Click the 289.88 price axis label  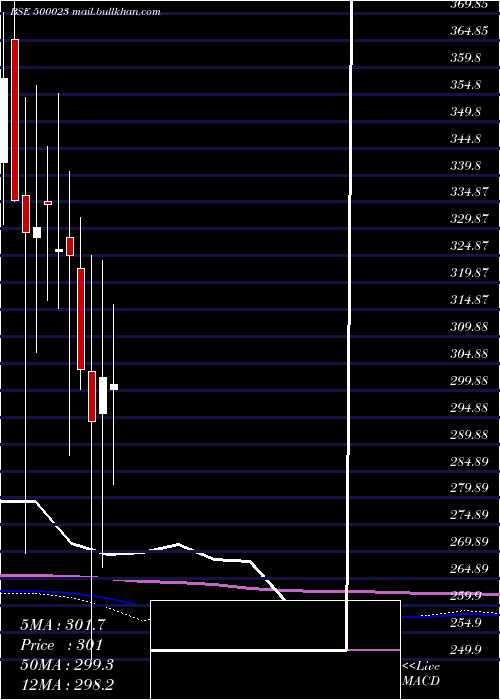(x=469, y=434)
